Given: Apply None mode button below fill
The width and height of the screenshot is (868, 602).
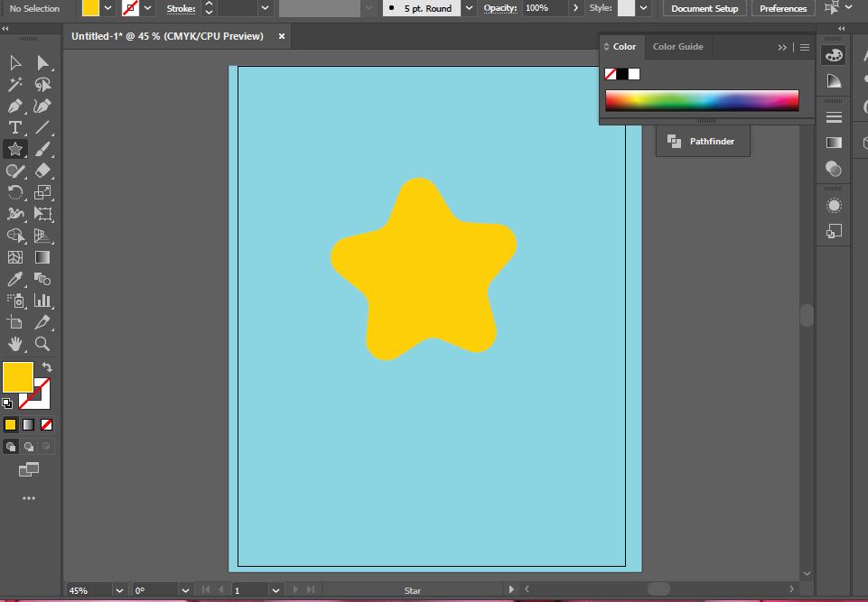Looking at the screenshot, I should point(46,424).
